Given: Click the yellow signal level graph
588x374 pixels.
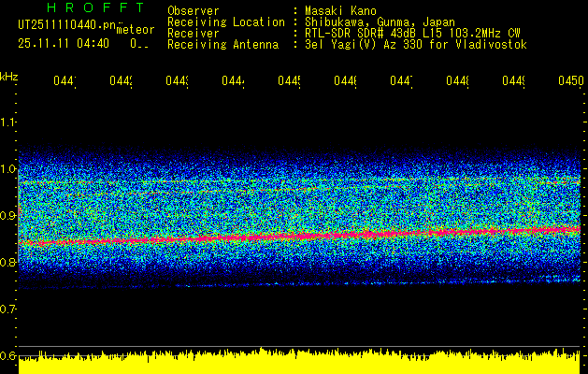Looking at the screenshot, I should click(299, 363).
